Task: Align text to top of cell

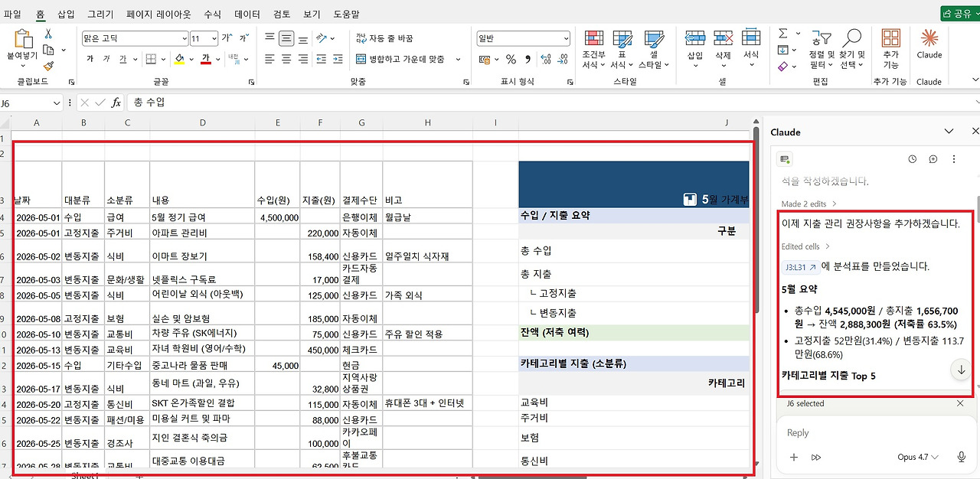Action: pos(269,37)
